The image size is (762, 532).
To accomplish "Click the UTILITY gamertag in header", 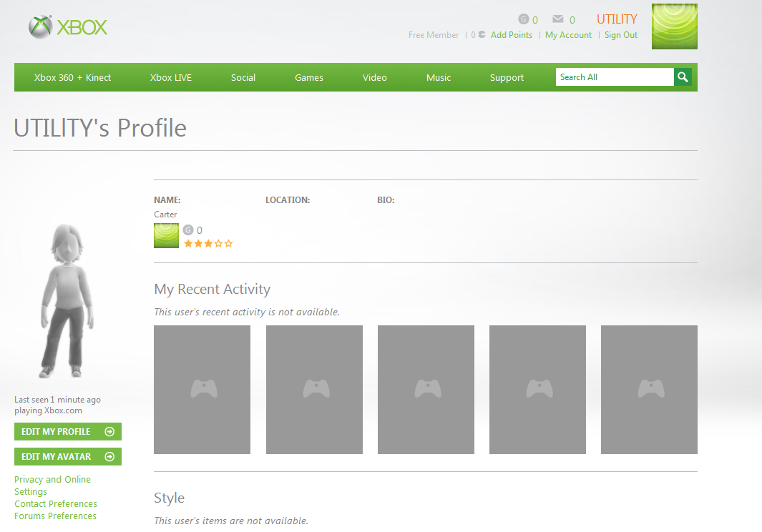I will click(617, 19).
